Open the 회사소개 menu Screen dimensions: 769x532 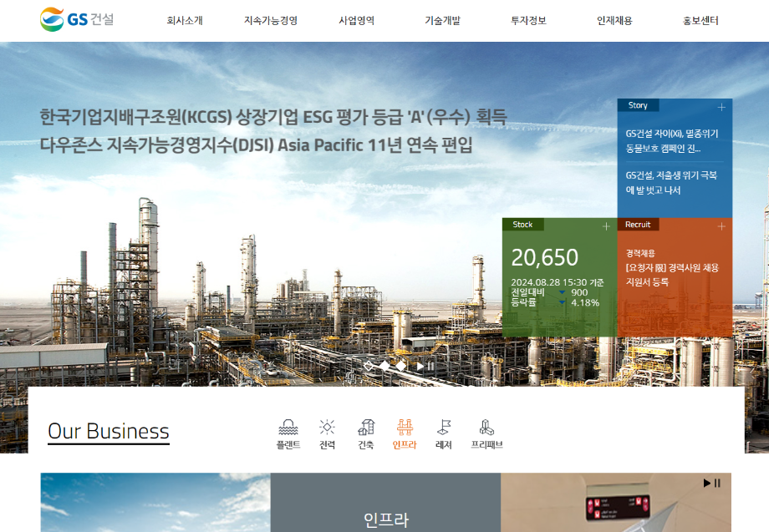[x=185, y=21]
